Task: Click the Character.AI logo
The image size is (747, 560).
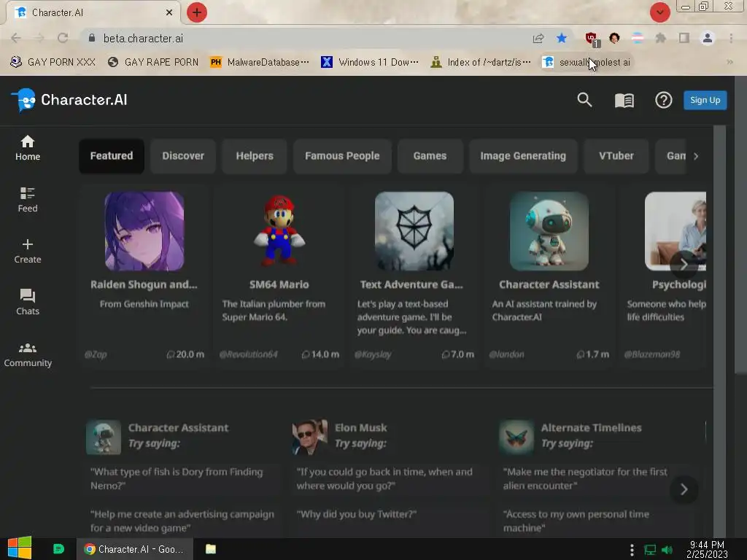Action: click(x=69, y=100)
